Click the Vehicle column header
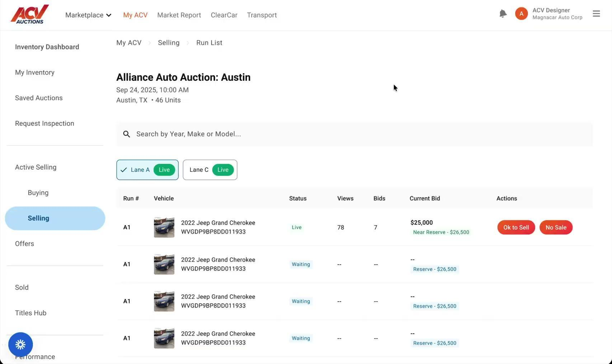612x364 pixels. pyautogui.click(x=164, y=198)
